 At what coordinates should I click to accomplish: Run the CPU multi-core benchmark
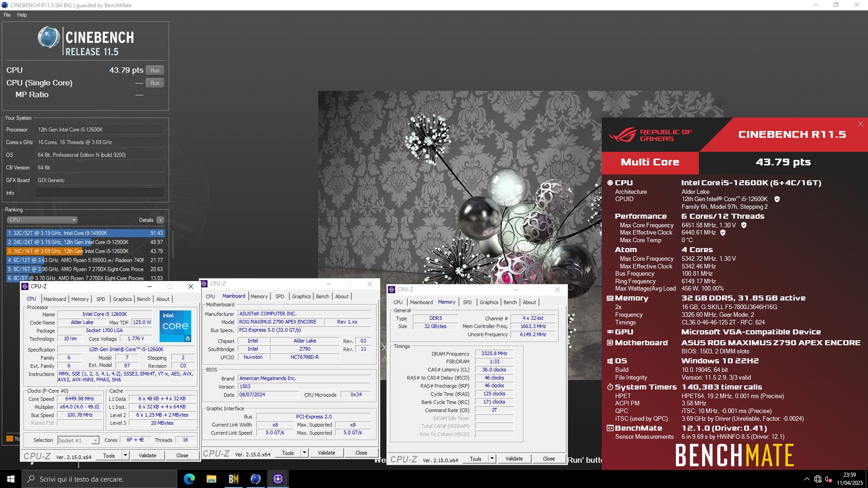tap(155, 70)
